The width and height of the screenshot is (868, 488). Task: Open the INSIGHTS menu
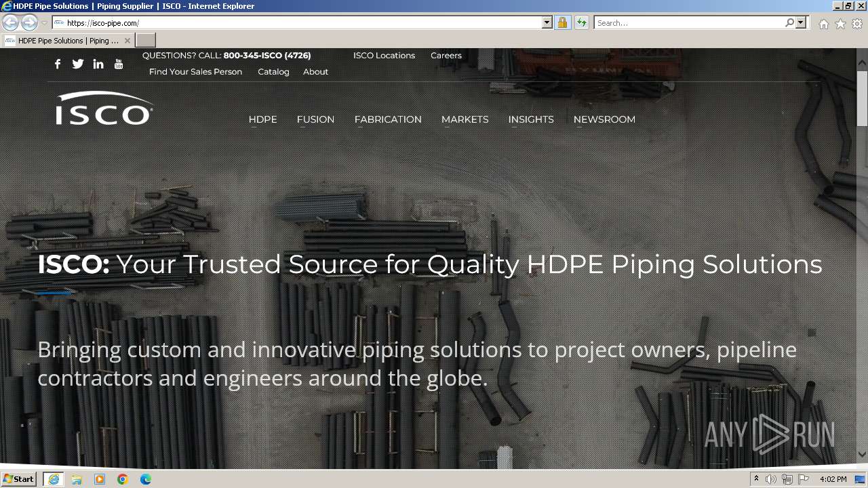click(x=531, y=119)
